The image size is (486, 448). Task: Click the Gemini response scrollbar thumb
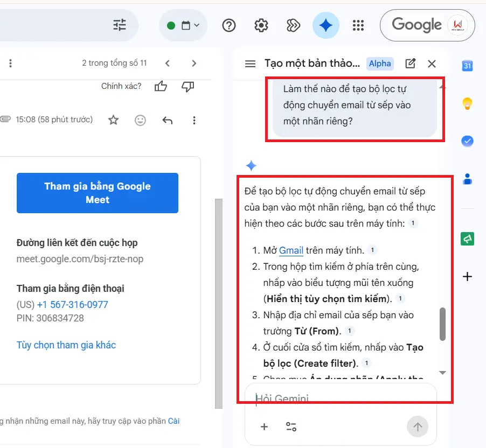[442, 324]
